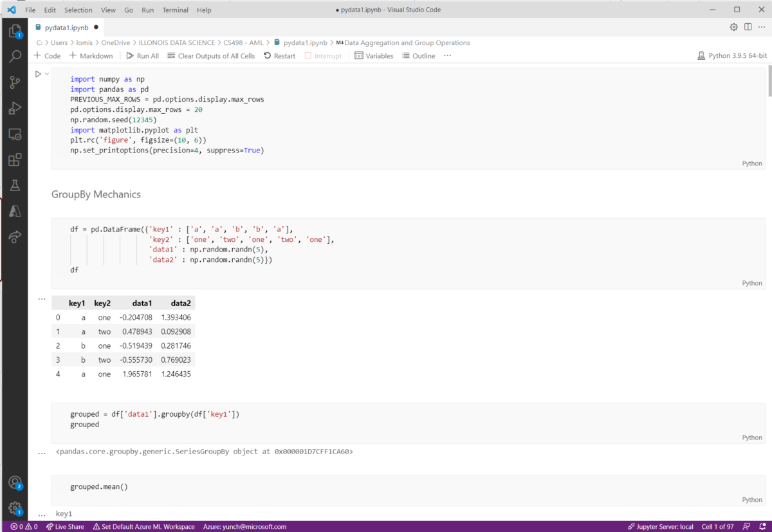The image size is (772, 532).
Task: Open the Test flask icon in the sidebar
Action: (x=14, y=185)
